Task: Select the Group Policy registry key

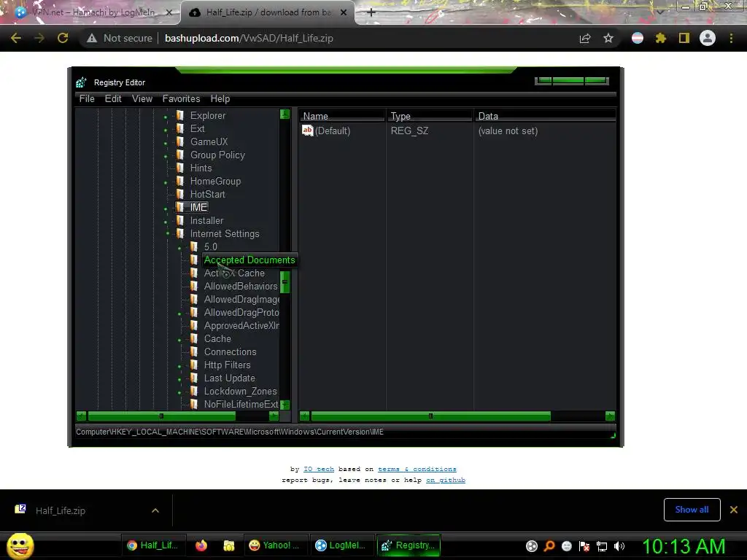Action: (217, 155)
